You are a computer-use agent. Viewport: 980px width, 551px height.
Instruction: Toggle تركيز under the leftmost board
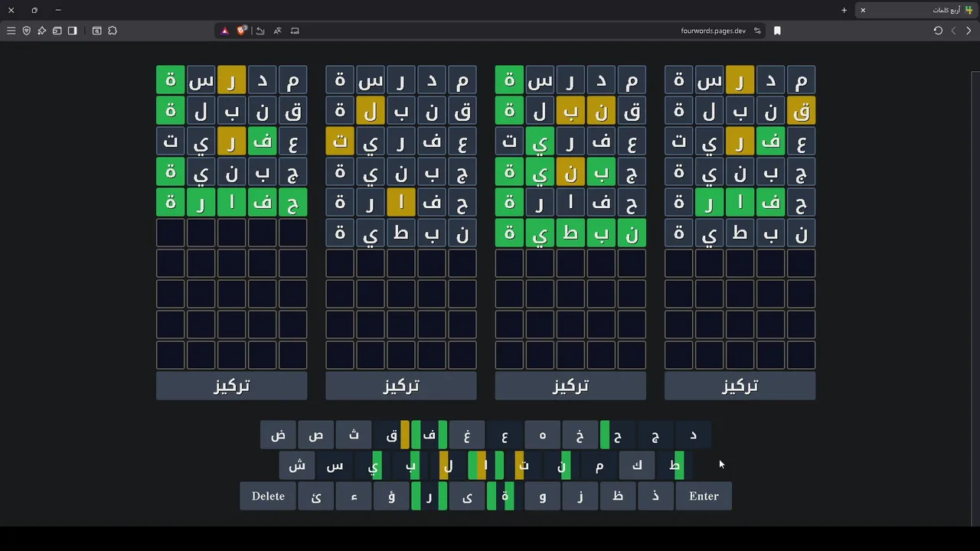tap(231, 386)
